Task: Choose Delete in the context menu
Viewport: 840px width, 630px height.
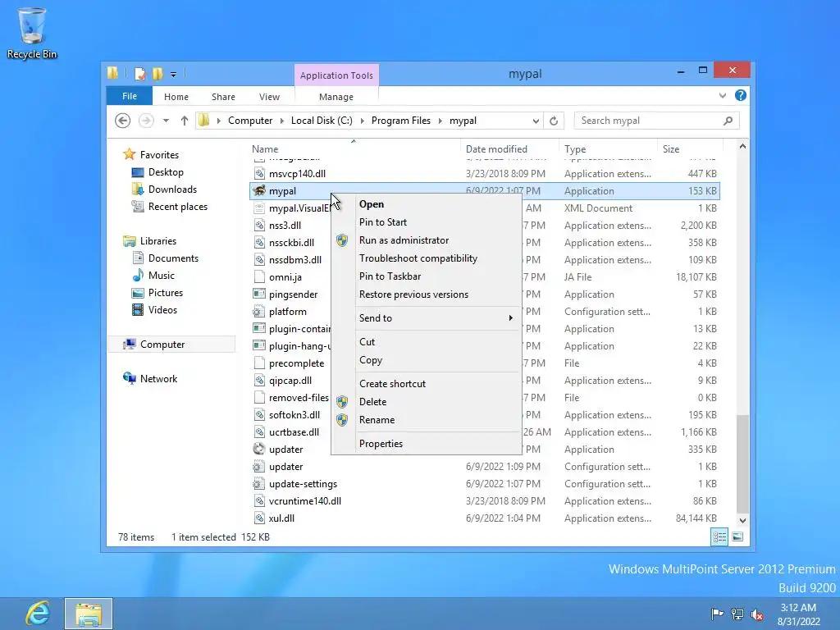Action: click(x=427, y=402)
